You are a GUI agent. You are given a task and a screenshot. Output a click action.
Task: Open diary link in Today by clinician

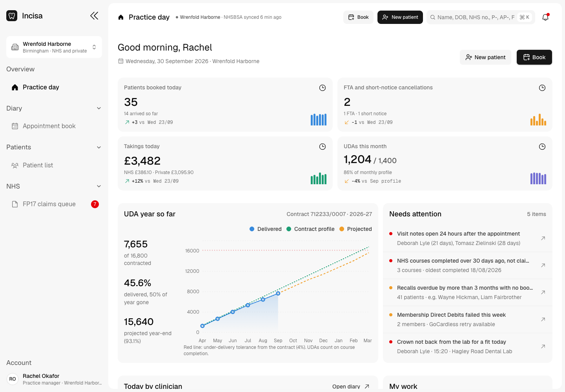[351, 387]
